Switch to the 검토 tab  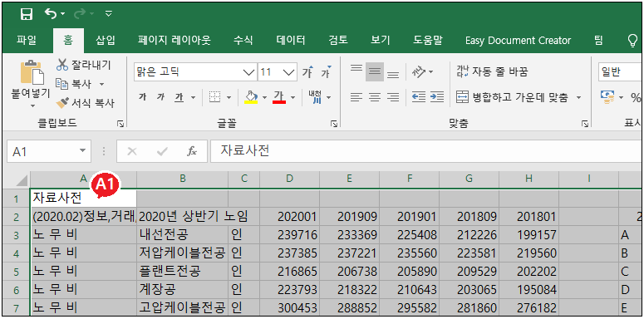338,40
